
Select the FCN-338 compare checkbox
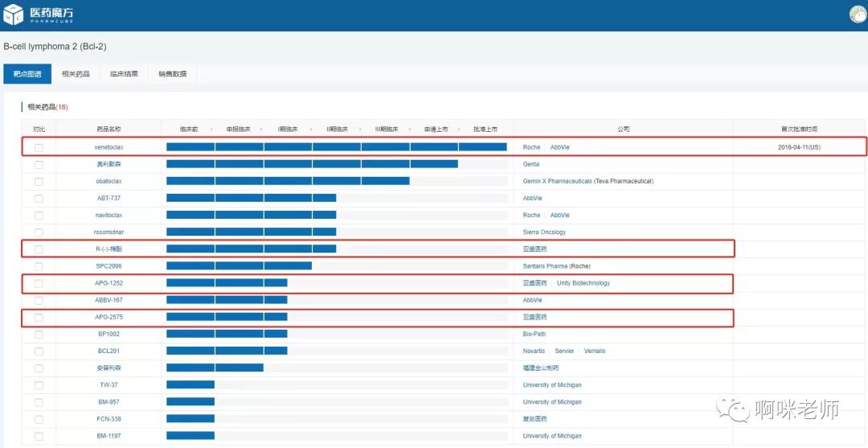click(39, 419)
